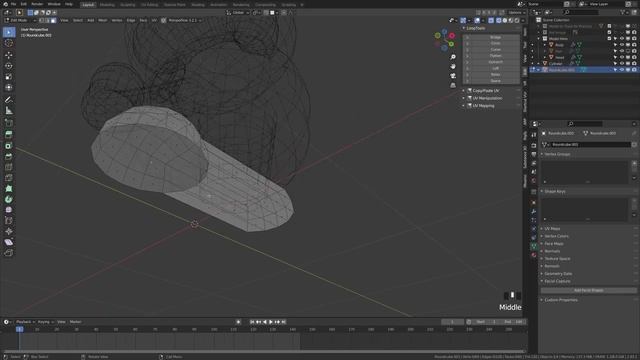This screenshot has width=640, height=360.
Task: Expand the UV Maps panel
Action: point(552,229)
